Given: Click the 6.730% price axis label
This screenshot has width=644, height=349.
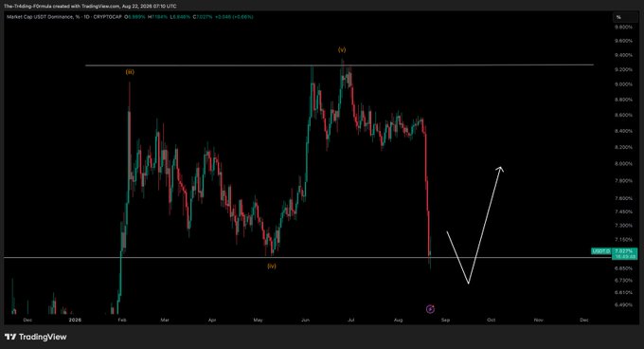Looking at the screenshot, I should click(x=623, y=281).
